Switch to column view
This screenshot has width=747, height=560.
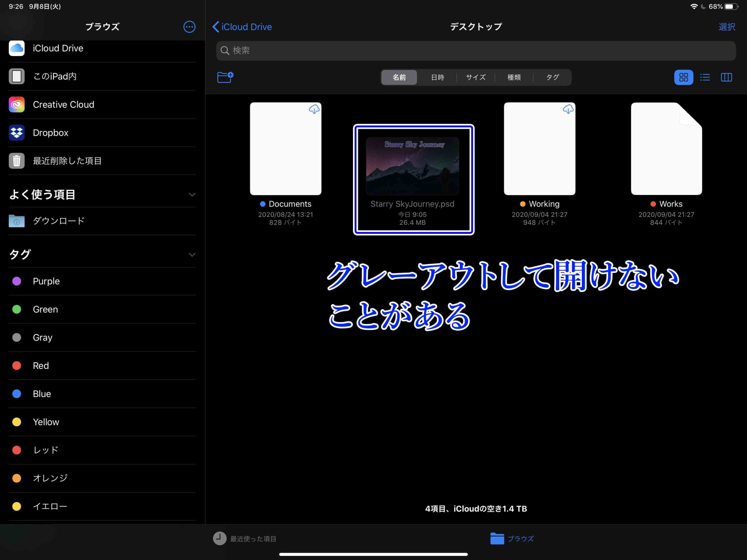tap(726, 77)
